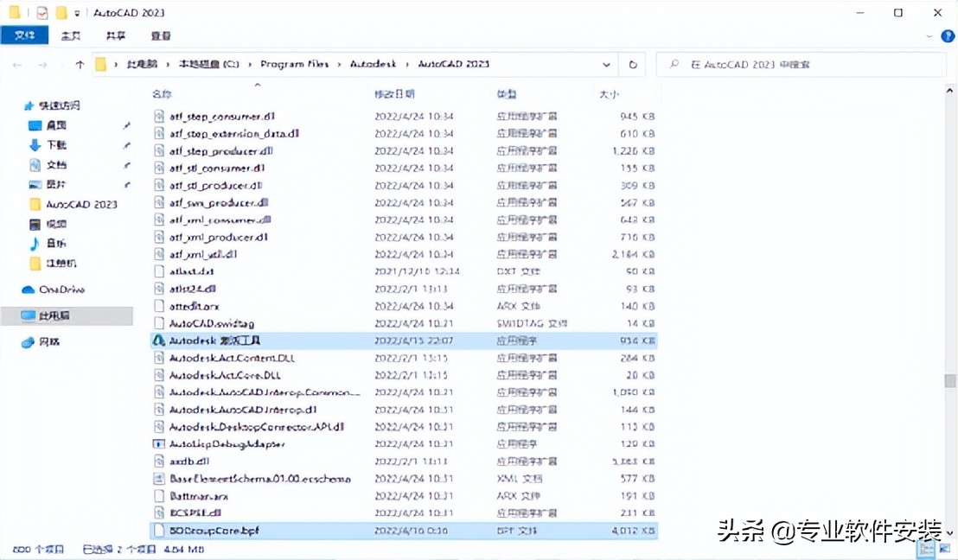The image size is (958, 560).
Task: Expand the address bar history dropdown
Action: click(x=606, y=64)
